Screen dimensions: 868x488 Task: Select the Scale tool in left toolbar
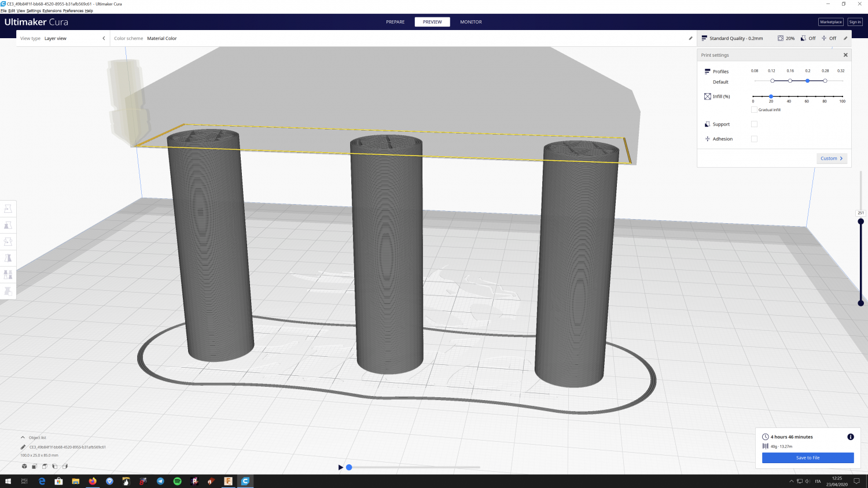point(8,225)
